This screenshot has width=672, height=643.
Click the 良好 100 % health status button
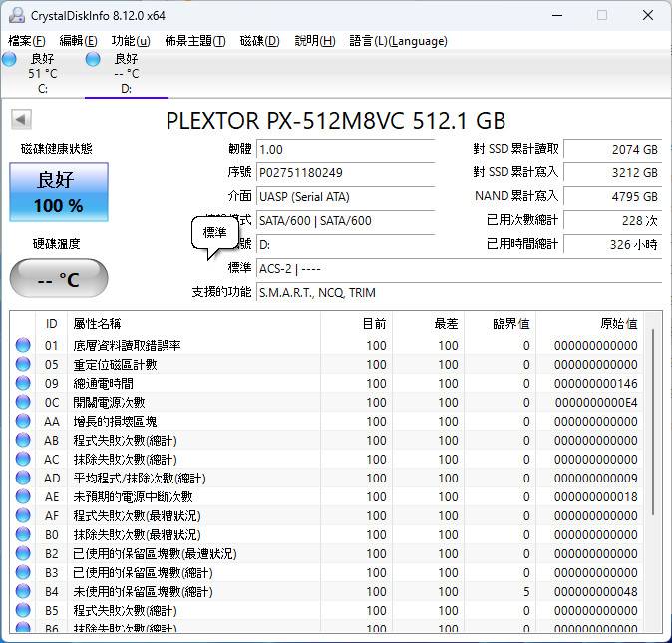(59, 192)
